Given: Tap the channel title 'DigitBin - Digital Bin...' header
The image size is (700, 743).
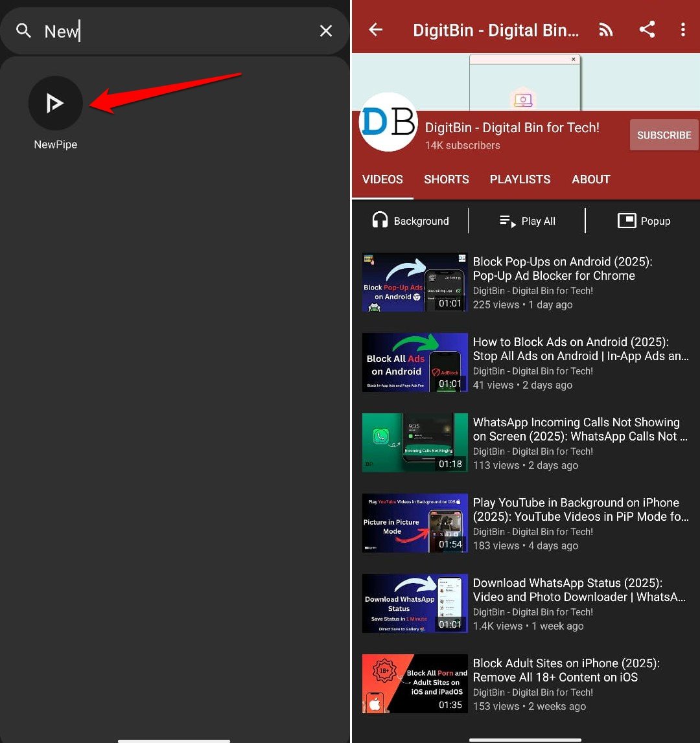Looking at the screenshot, I should 496,30.
